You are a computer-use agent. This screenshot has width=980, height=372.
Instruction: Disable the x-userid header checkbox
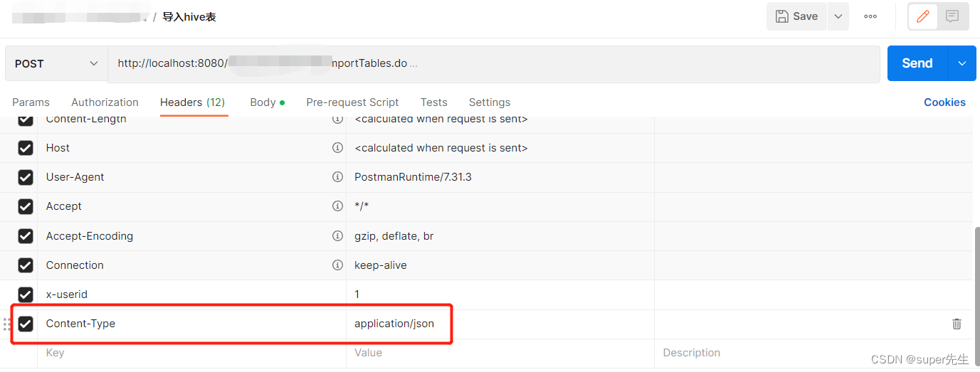pos(26,294)
